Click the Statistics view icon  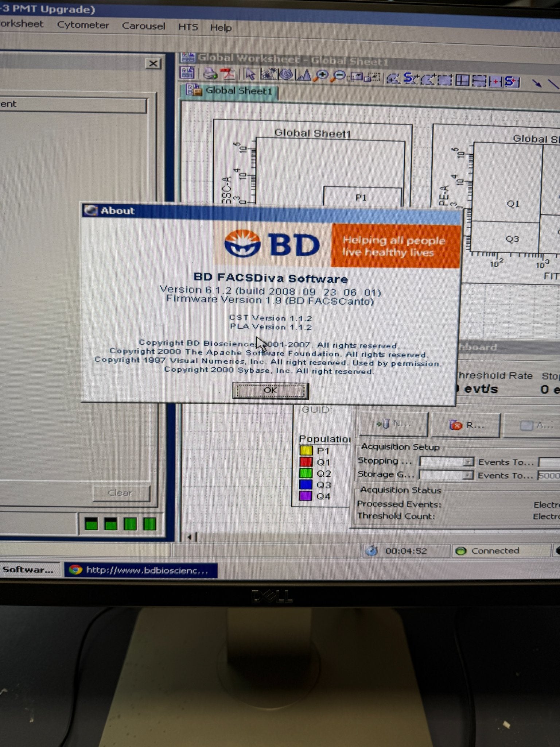(373, 78)
